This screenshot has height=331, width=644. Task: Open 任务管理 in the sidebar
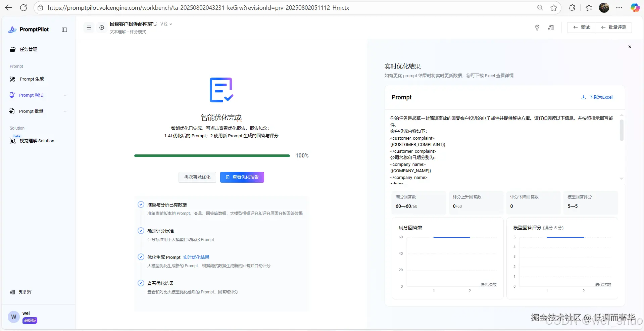pos(28,49)
